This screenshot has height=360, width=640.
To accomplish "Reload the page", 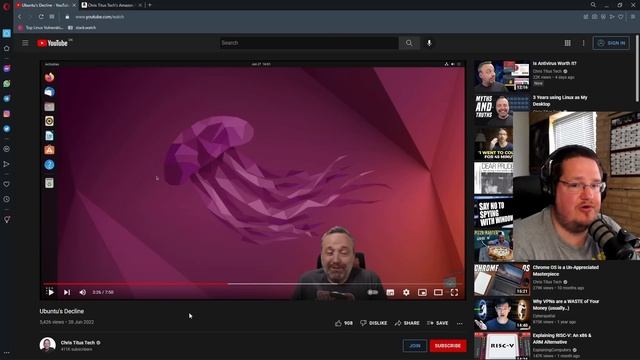I will coord(41,17).
